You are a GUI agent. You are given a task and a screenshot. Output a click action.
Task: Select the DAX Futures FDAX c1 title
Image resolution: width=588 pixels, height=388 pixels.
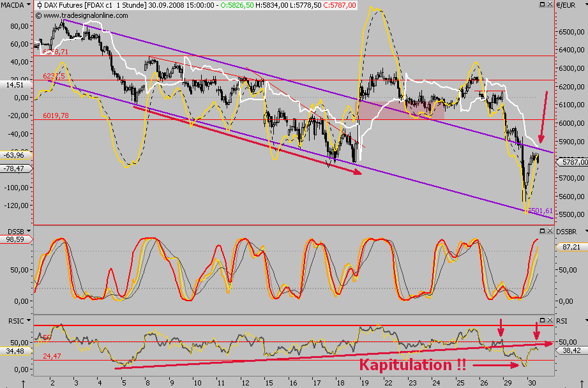pyautogui.click(x=95, y=5)
